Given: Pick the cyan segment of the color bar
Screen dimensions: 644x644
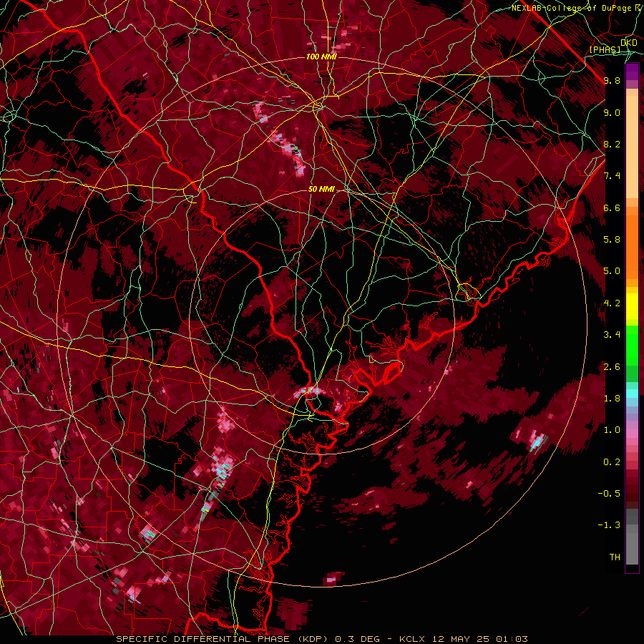Looking at the screenshot, I should [632, 393].
